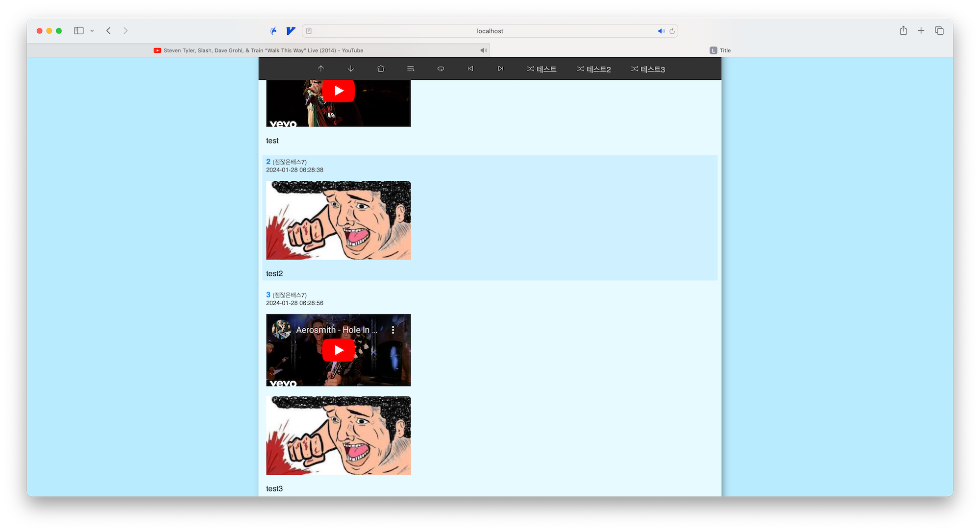The width and height of the screenshot is (980, 532).
Task: Shuffle the 테스트2 playlist
Action: pyautogui.click(x=593, y=69)
